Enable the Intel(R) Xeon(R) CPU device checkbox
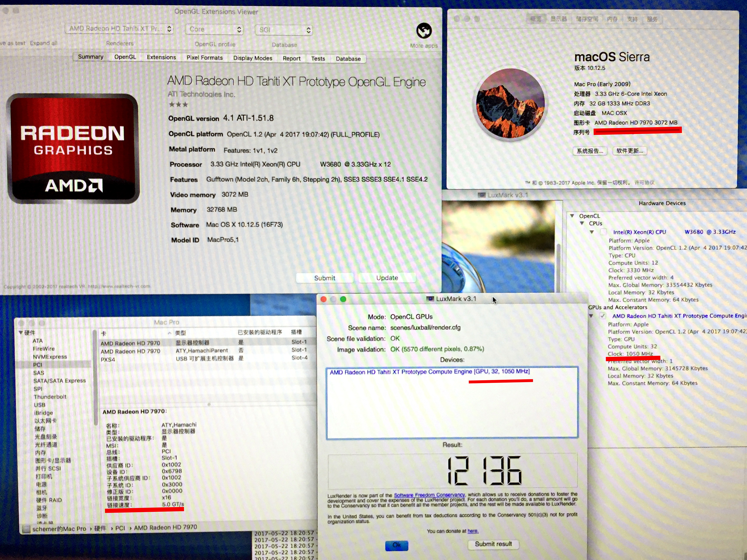 [x=603, y=232]
